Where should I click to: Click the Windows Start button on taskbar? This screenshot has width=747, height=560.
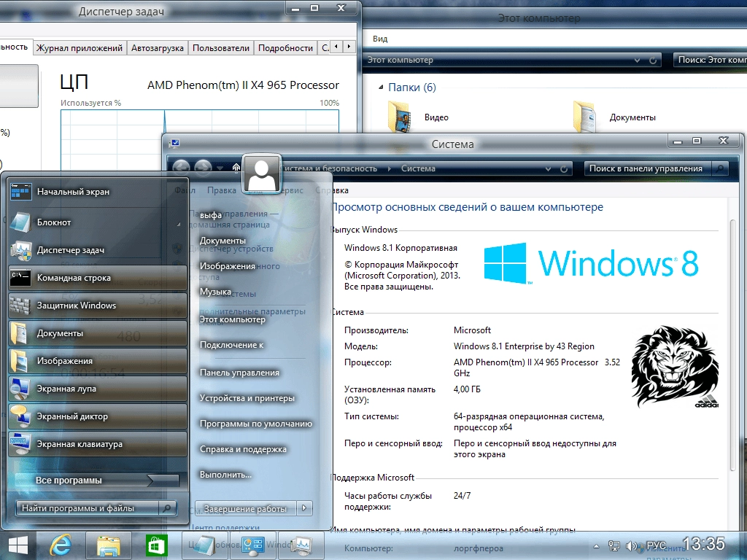coord(18,545)
